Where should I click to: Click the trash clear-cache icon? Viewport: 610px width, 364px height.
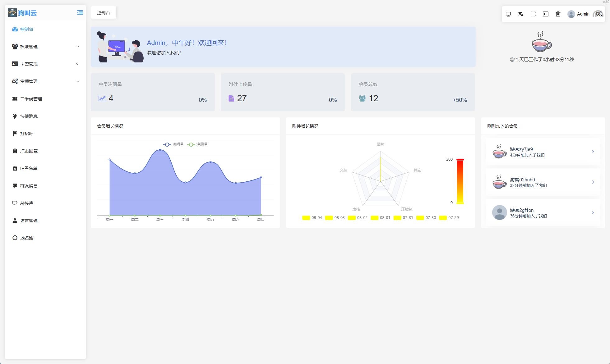(x=558, y=14)
